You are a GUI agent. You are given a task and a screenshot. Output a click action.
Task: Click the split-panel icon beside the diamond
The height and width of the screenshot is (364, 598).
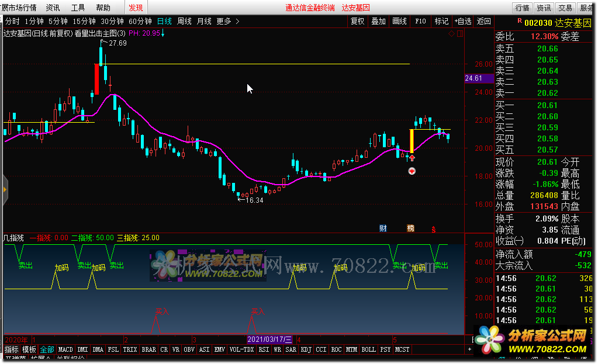point(460,33)
